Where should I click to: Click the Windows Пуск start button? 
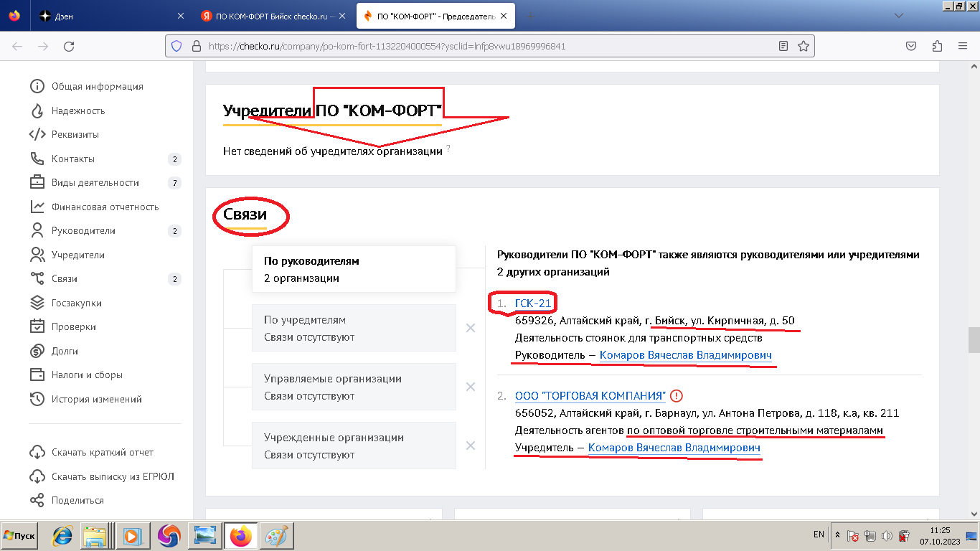19,535
